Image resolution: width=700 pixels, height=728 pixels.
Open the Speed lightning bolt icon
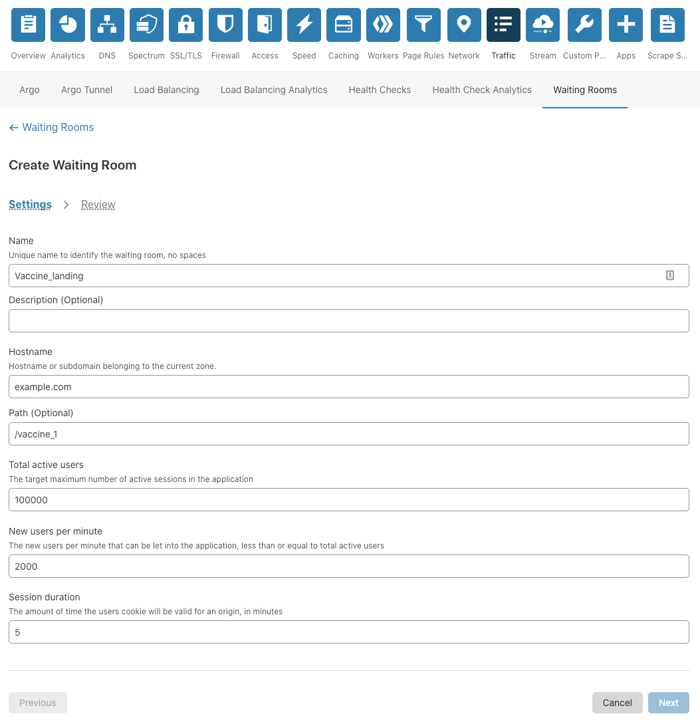pyautogui.click(x=304, y=25)
